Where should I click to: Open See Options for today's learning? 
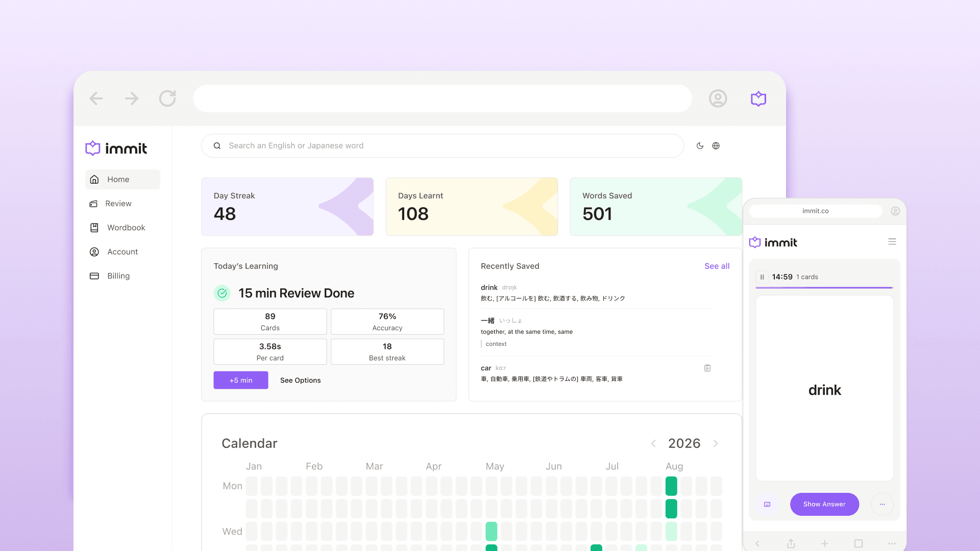click(x=301, y=380)
